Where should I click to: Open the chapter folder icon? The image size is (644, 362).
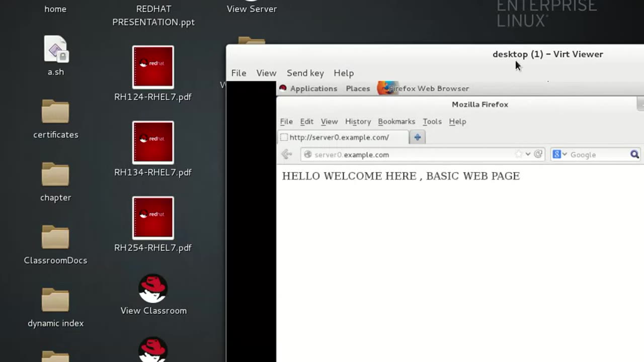click(x=55, y=174)
